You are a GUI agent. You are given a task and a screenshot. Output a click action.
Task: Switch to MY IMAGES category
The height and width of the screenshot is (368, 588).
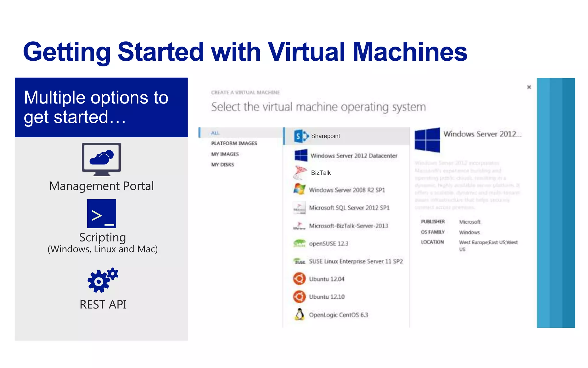(x=225, y=154)
